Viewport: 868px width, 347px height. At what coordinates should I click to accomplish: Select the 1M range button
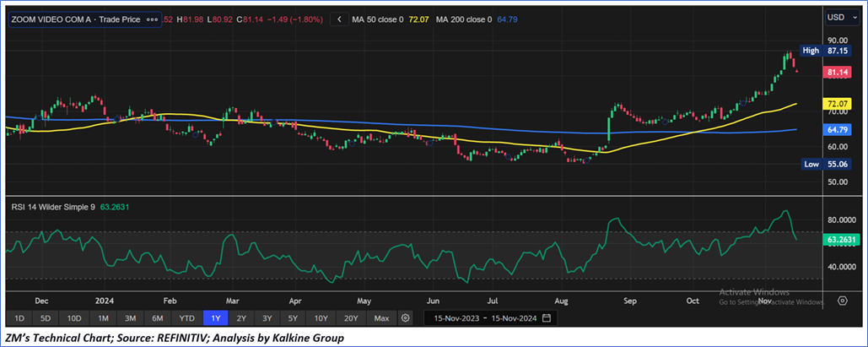pos(103,318)
